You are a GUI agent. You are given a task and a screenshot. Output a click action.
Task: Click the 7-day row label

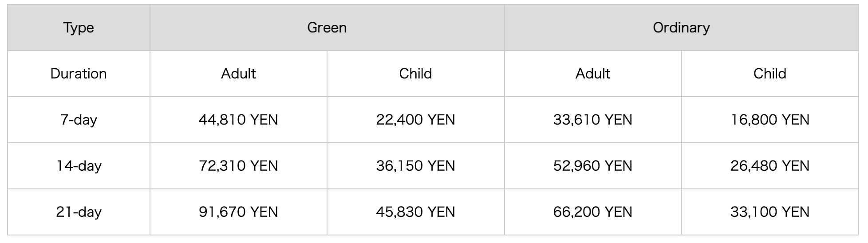tap(79, 120)
